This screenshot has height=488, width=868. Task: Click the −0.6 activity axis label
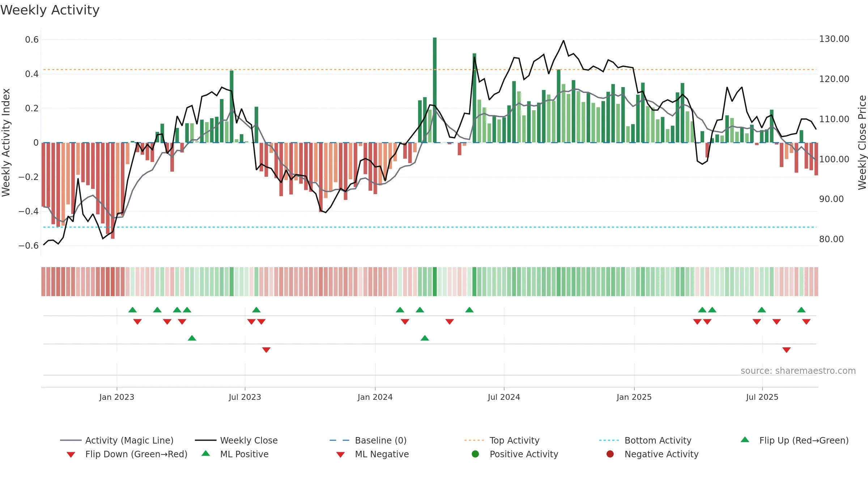pos(29,246)
